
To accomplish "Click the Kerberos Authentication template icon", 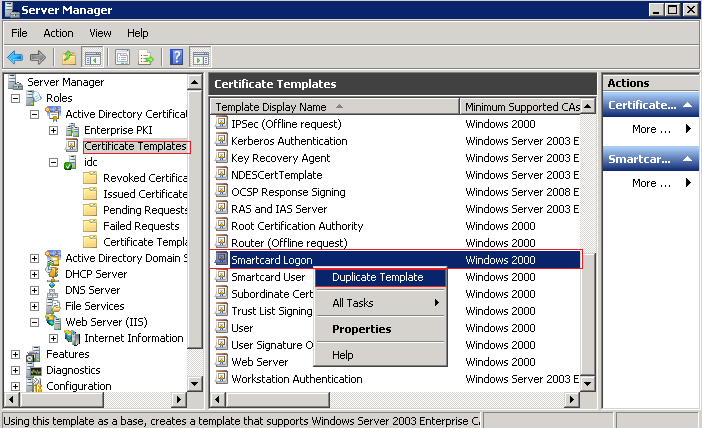I will [x=221, y=140].
